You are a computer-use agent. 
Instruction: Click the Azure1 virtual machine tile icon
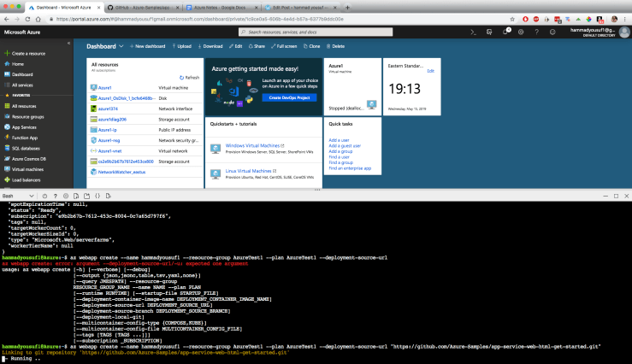click(371, 105)
